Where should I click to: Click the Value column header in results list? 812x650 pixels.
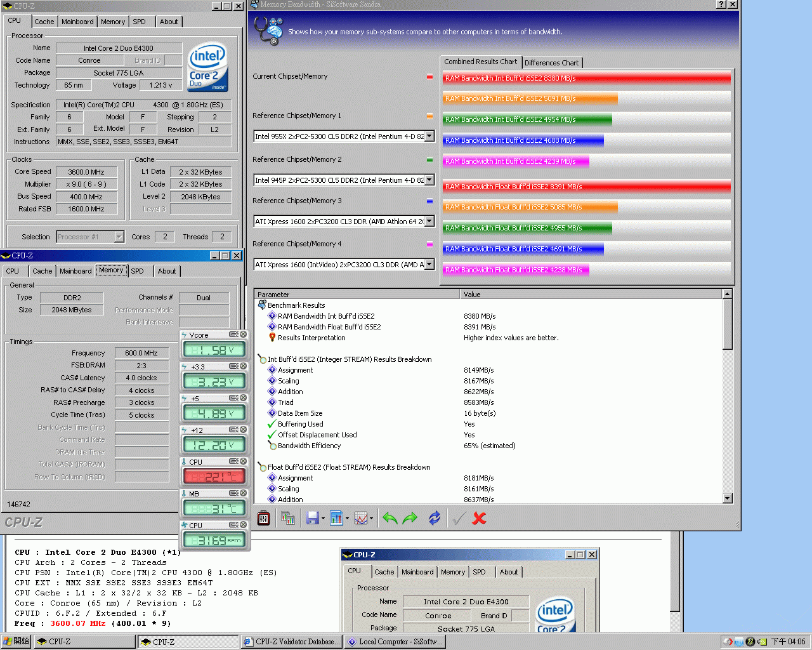click(x=591, y=295)
